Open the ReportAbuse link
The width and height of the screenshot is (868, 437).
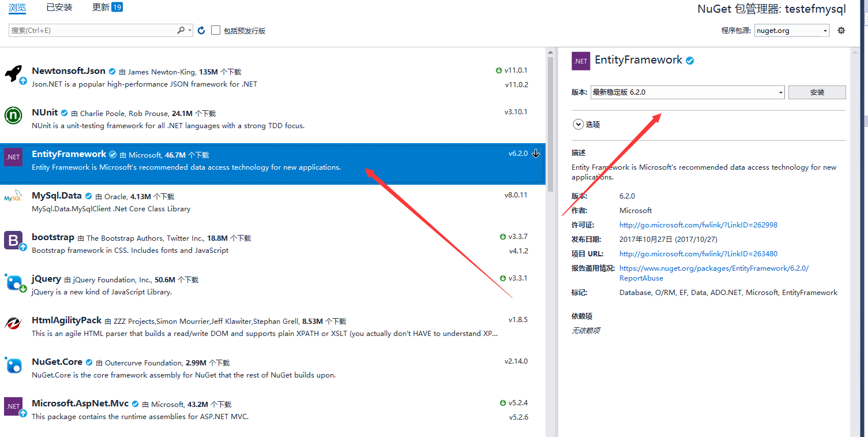point(714,273)
